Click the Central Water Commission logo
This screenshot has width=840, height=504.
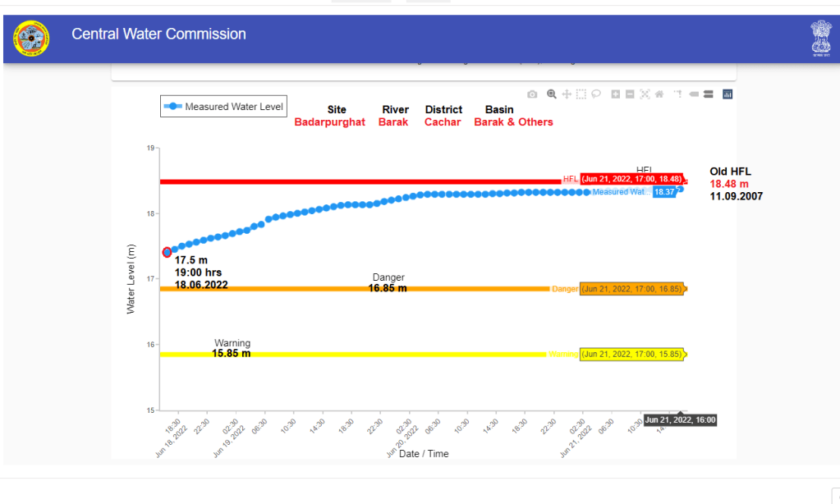click(31, 38)
